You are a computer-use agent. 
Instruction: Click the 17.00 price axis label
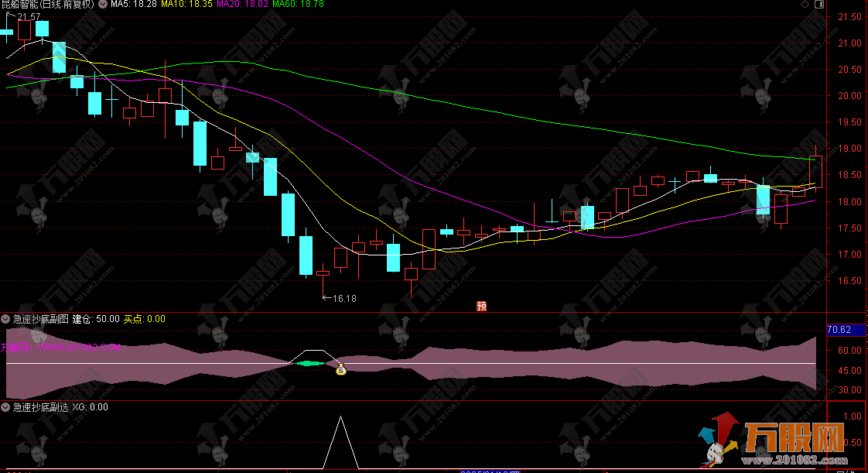(849, 255)
